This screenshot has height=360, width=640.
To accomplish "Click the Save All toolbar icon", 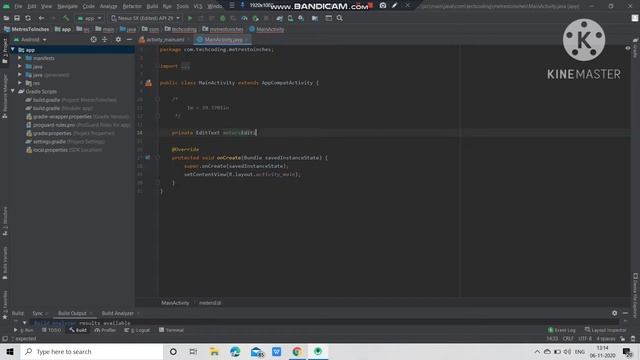I will 17,18.
